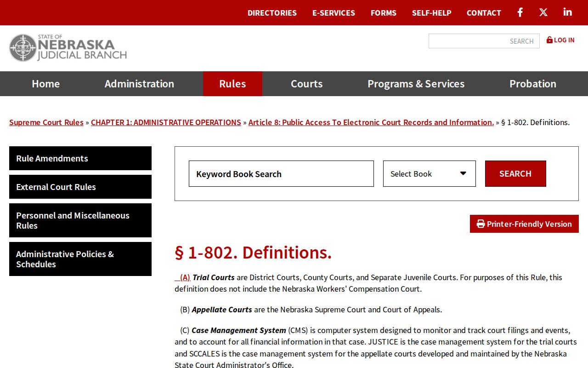Image resolution: width=588 pixels, height=368 pixels.
Task: Click the printer icon in Printer-Friendly Version
Action: [481, 224]
